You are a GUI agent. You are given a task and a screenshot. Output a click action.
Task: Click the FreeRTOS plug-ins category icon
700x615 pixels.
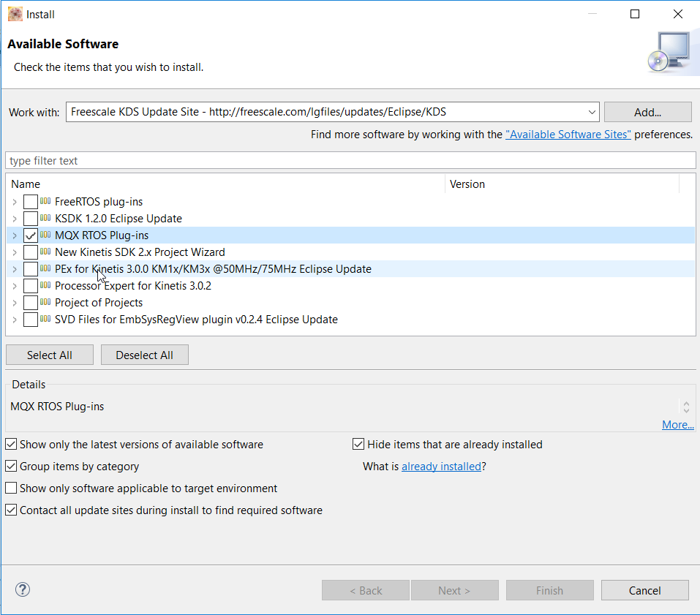tap(45, 202)
